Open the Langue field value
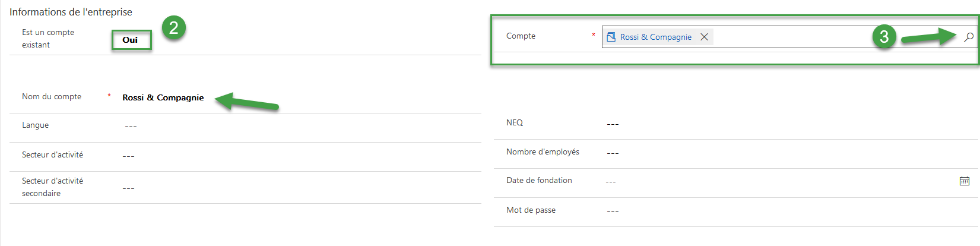This screenshot has height=246, width=980. 131,127
